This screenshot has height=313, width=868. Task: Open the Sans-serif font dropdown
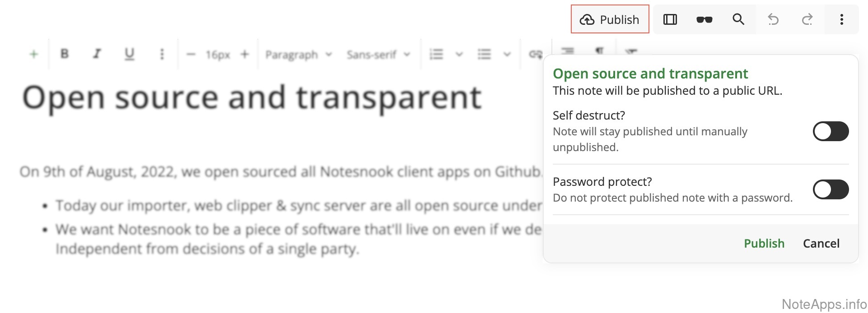tap(378, 55)
